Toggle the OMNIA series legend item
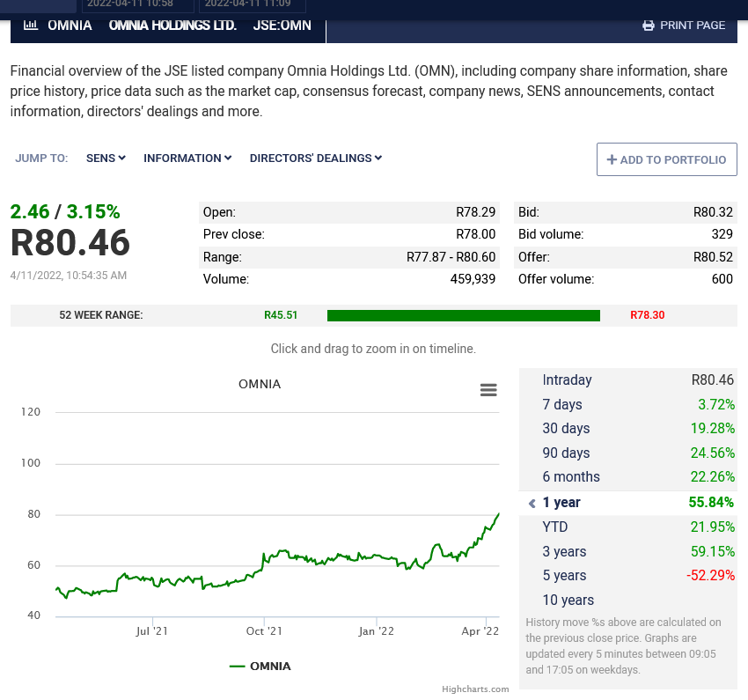 (x=260, y=667)
